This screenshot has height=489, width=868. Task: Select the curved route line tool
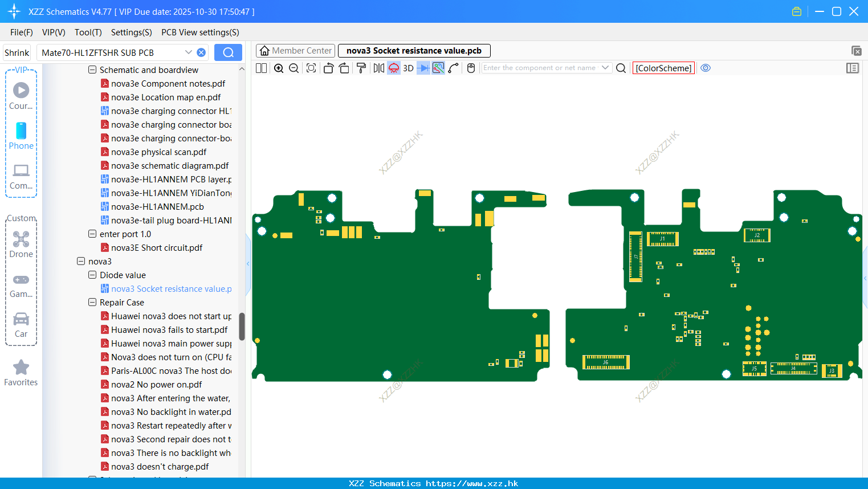point(454,68)
